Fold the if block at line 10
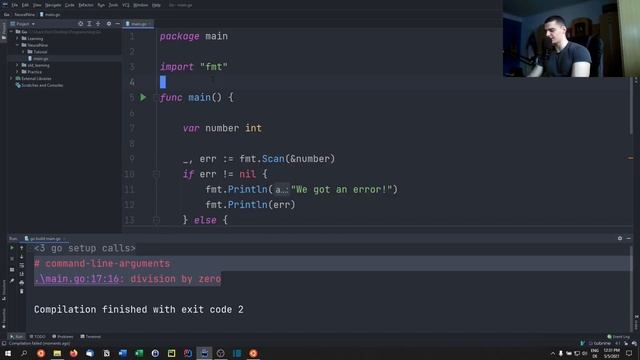 tap(156, 174)
